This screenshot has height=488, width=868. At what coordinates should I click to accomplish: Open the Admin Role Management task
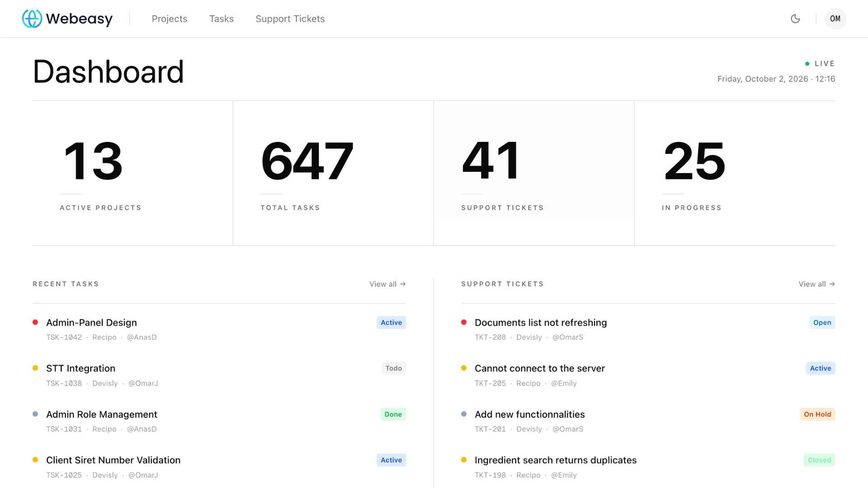click(x=101, y=414)
